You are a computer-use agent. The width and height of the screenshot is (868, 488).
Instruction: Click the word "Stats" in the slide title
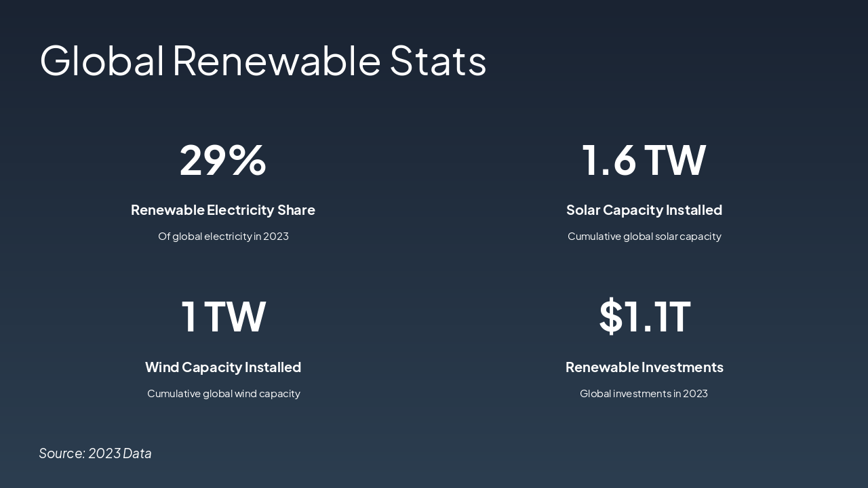point(437,60)
